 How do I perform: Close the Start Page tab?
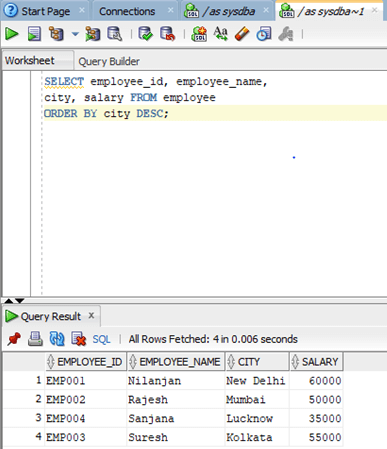pos(82,10)
